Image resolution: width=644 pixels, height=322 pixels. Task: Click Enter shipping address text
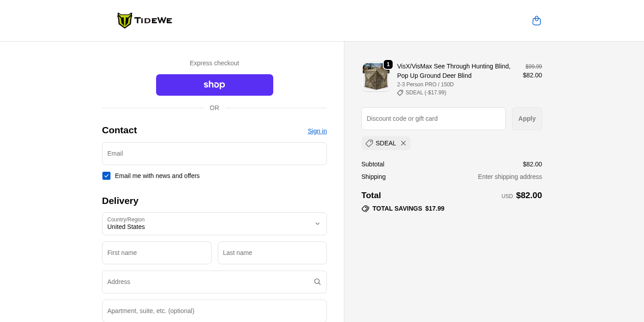click(x=510, y=177)
